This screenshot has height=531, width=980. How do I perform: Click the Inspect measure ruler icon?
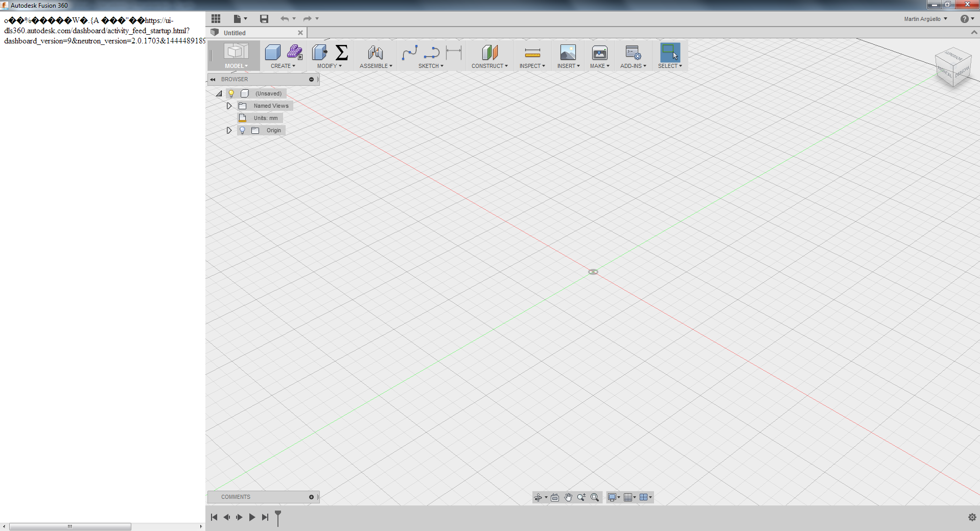click(x=532, y=53)
